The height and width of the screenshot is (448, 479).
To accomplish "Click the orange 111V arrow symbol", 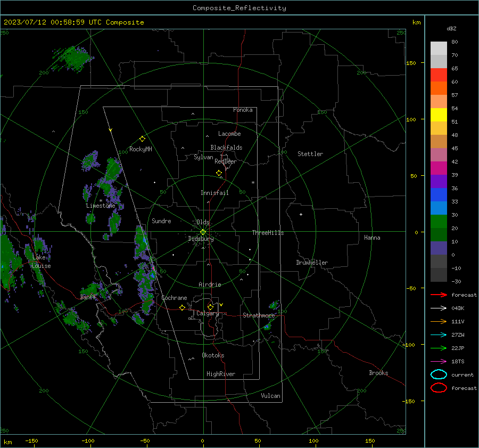I will pyautogui.click(x=439, y=321).
